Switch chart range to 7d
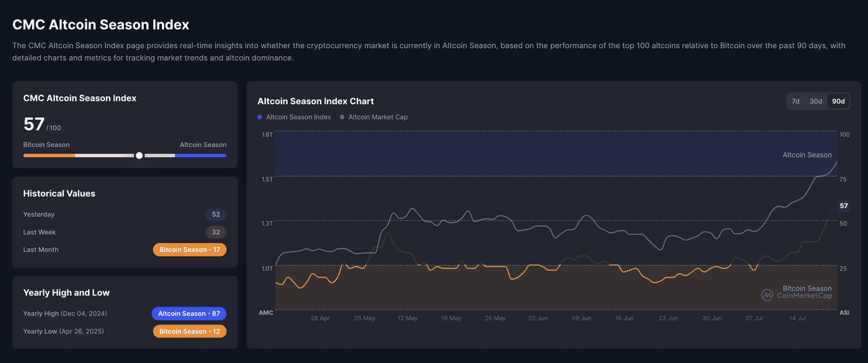The image size is (868, 363). pos(795,102)
